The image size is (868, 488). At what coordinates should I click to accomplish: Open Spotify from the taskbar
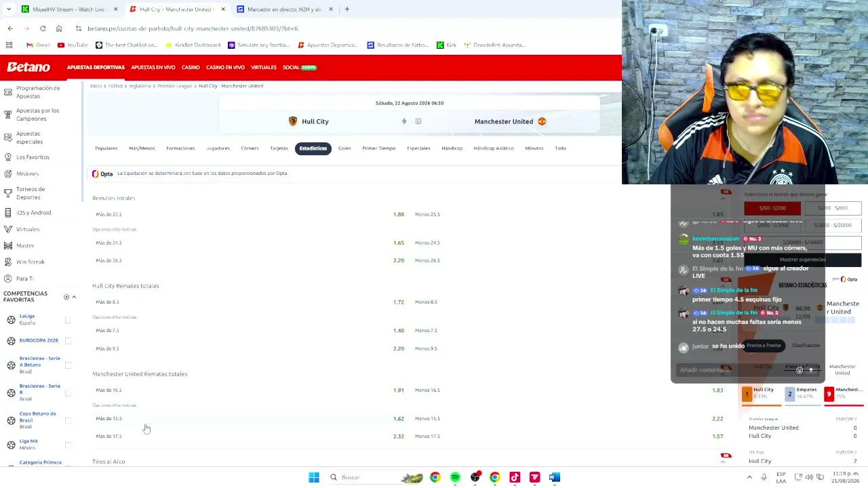pos(455,477)
